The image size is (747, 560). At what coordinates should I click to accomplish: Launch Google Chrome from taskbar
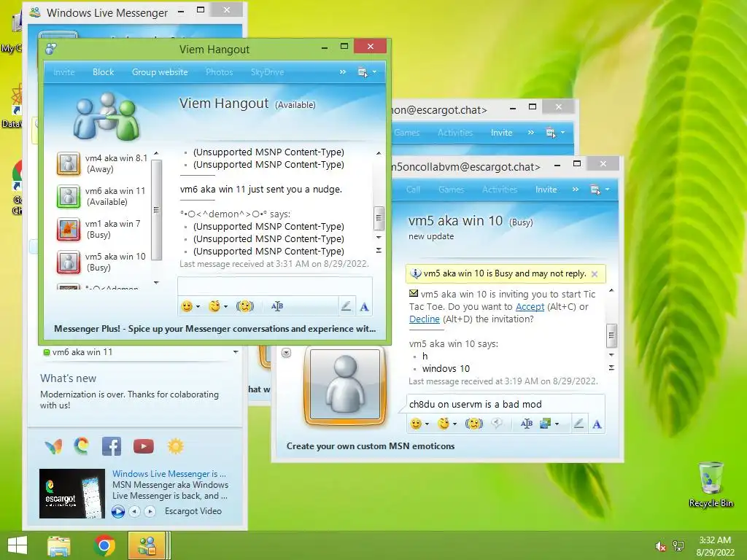104,545
